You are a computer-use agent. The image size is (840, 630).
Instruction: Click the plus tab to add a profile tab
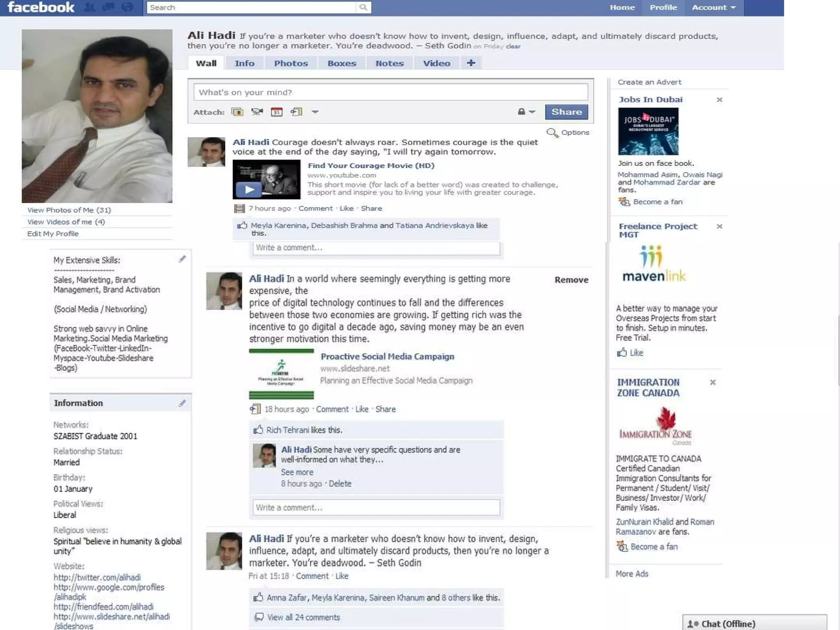(471, 63)
